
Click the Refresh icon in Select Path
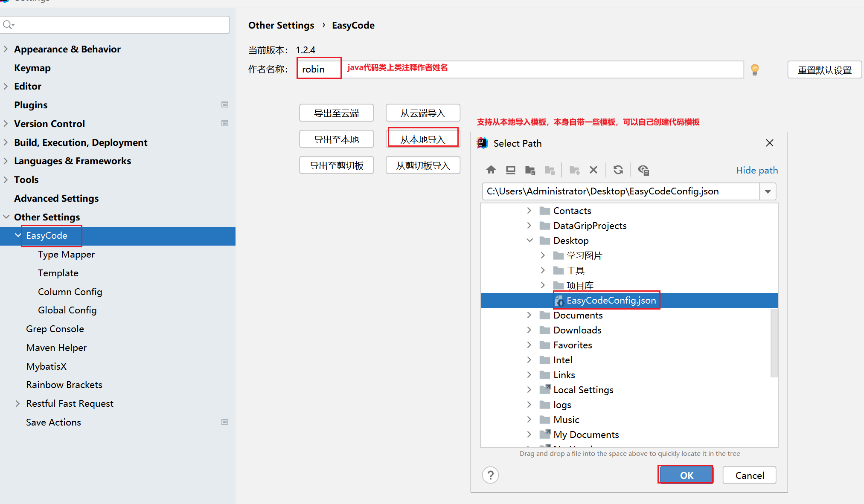[618, 170]
